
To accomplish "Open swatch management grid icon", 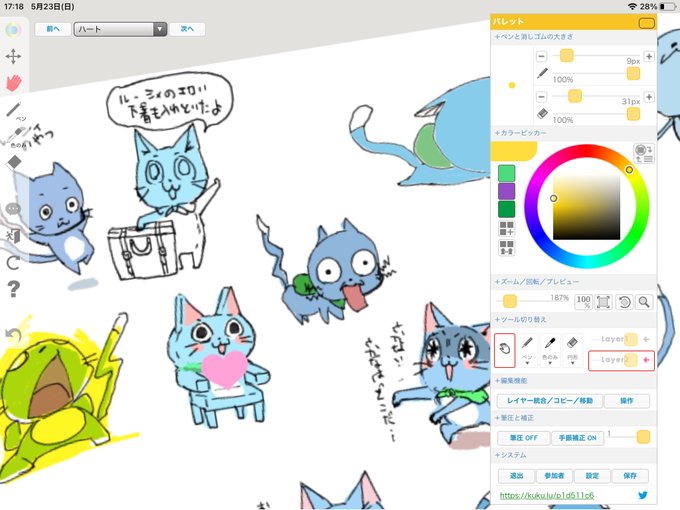I will click(x=507, y=248).
